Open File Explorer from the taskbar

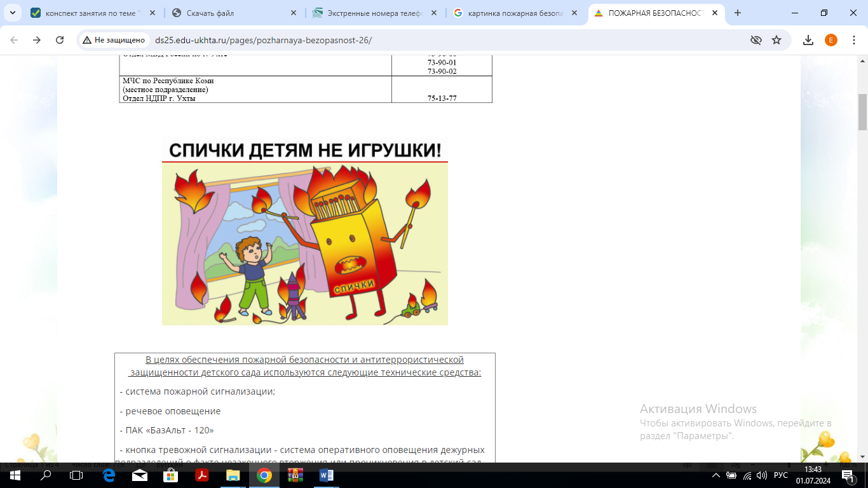(233, 475)
